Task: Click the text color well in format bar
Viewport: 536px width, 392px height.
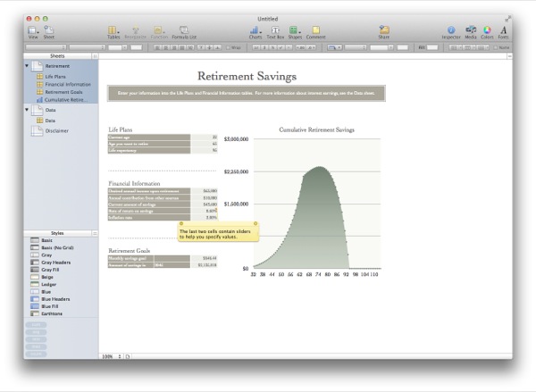Action: coord(136,47)
